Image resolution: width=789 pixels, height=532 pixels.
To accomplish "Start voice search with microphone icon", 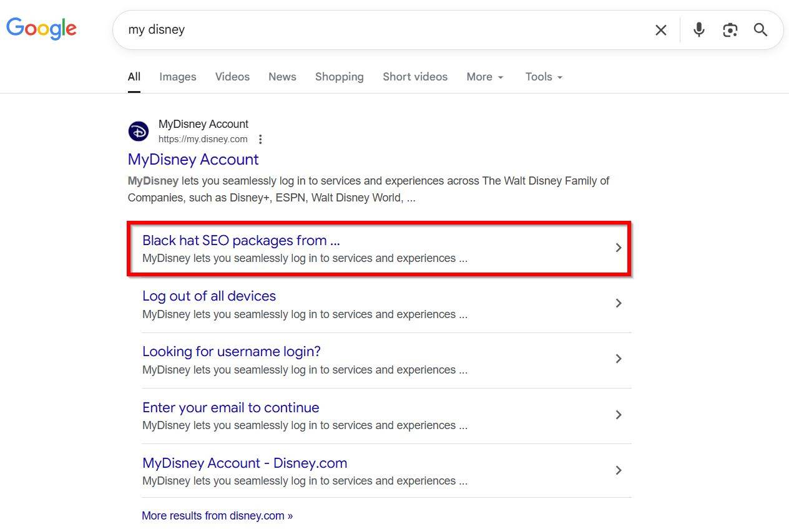I will pyautogui.click(x=698, y=29).
